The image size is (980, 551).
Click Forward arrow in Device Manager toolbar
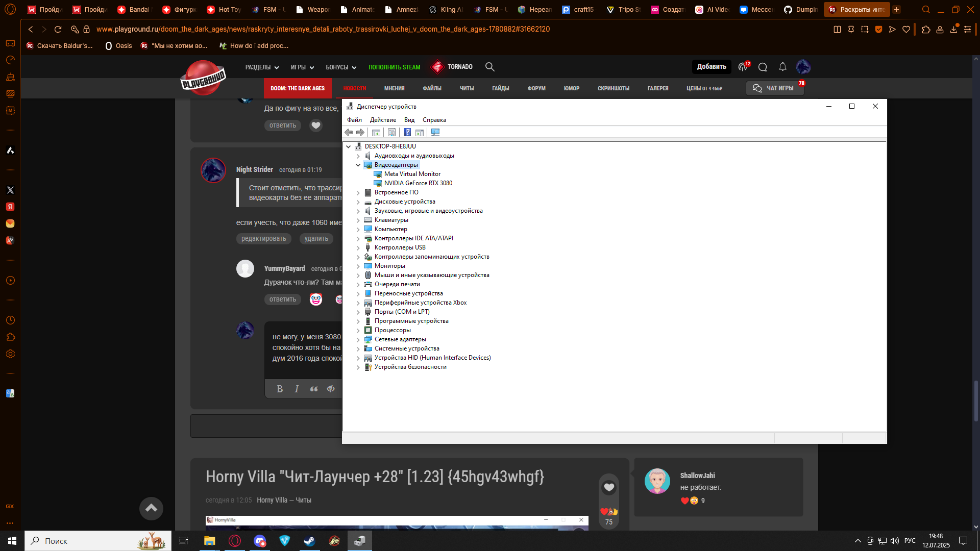[360, 133]
